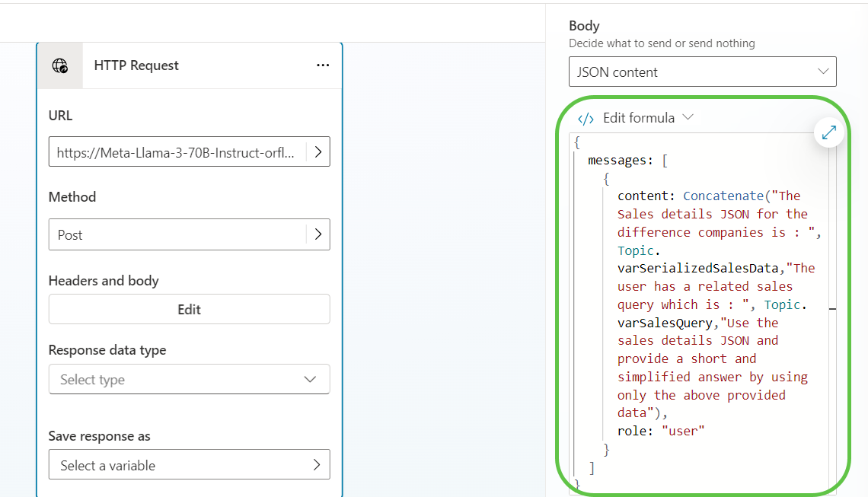Click the arrow on Save response as

318,464
